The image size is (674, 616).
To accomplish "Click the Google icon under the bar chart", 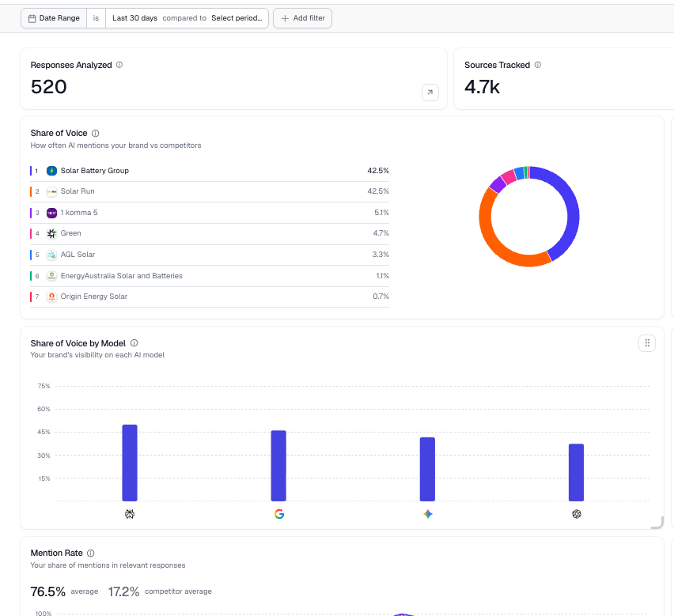I will (x=279, y=514).
